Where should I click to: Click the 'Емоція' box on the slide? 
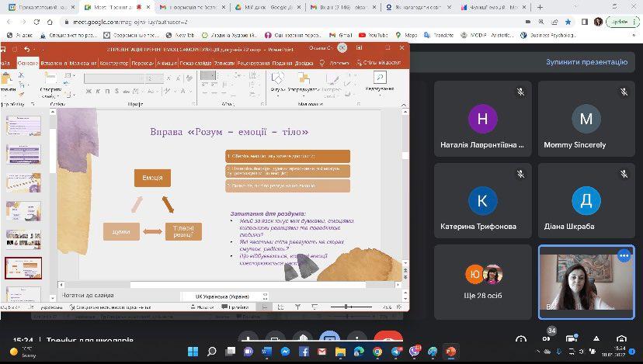[x=152, y=179]
